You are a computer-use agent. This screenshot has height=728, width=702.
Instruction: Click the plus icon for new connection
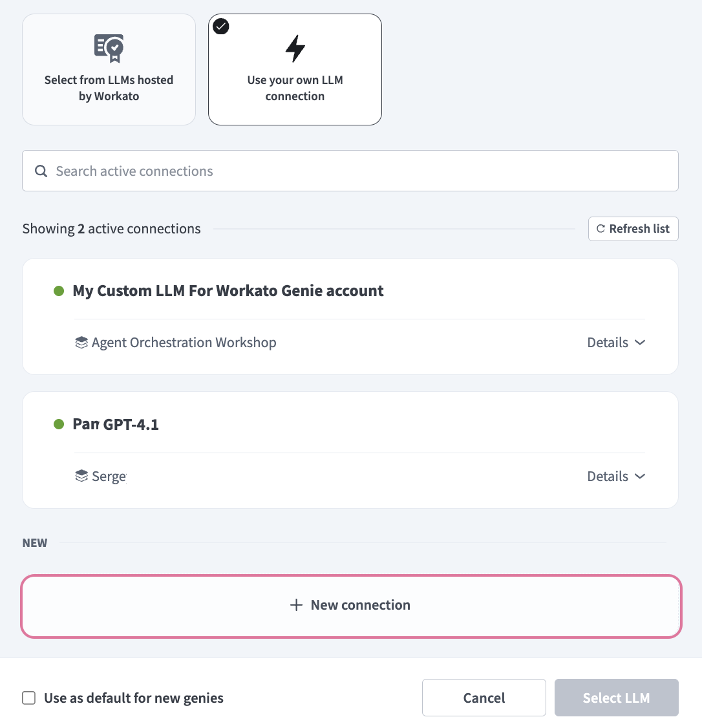pyautogui.click(x=296, y=605)
